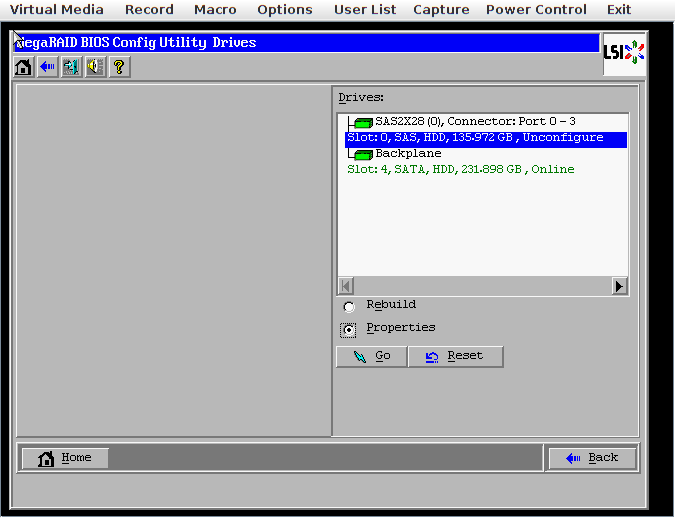Click the speaker alarm toolbar icon
This screenshot has height=518, width=675.
click(x=96, y=67)
